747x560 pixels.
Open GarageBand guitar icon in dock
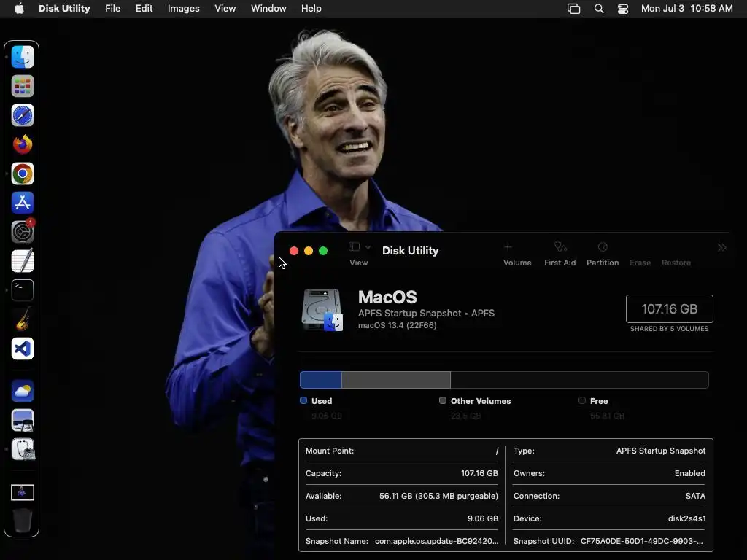click(23, 319)
